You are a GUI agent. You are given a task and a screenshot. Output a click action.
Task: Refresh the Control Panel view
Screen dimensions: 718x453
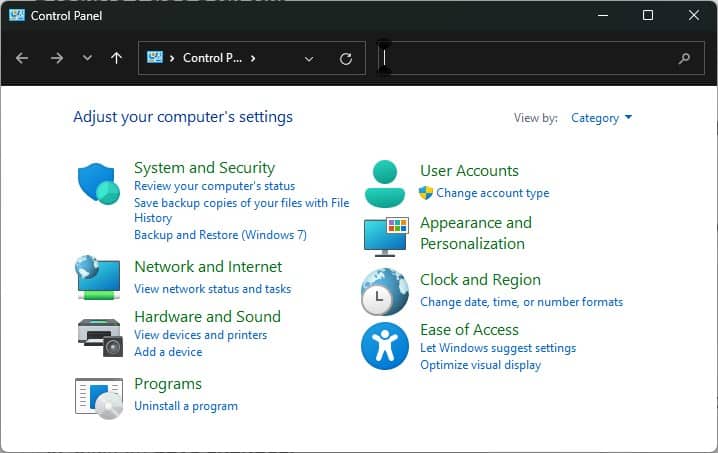point(346,59)
